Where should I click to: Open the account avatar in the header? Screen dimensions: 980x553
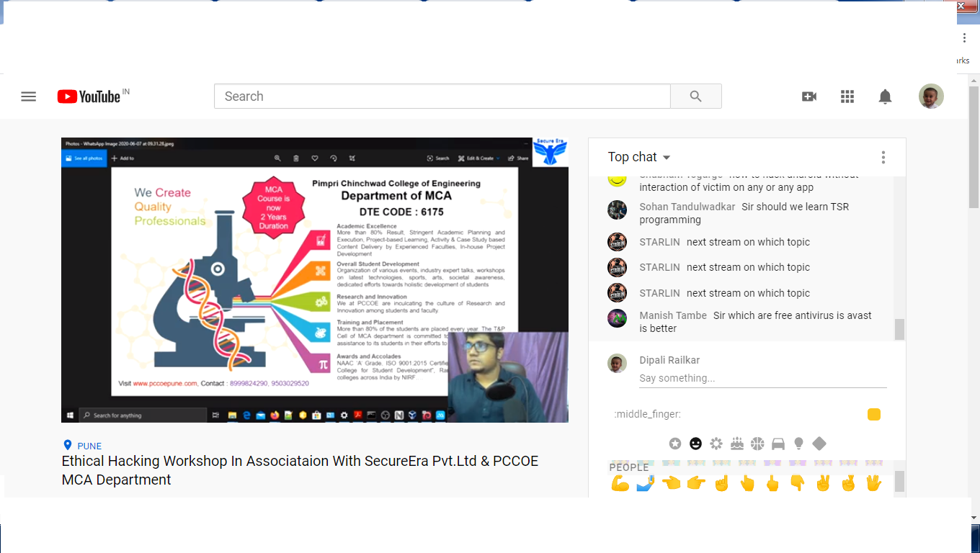pos(931,96)
